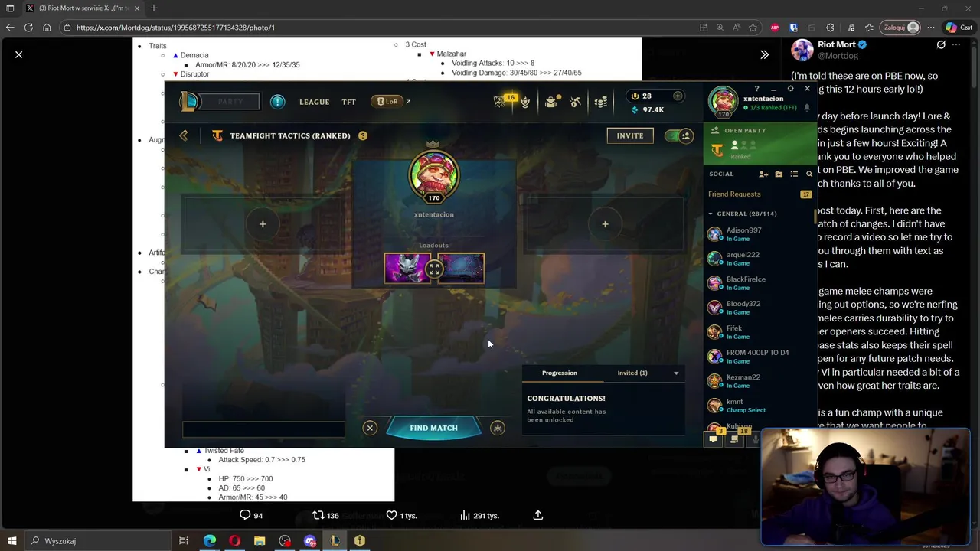The image size is (980, 551).
Task: Select friend arquel222 in friends list
Action: coord(759,259)
